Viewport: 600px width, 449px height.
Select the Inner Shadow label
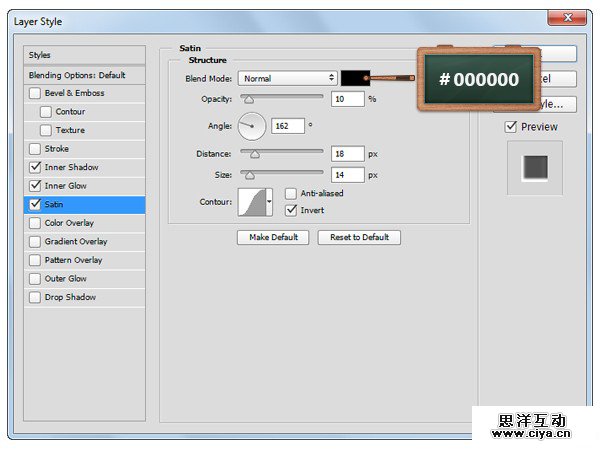click(72, 167)
